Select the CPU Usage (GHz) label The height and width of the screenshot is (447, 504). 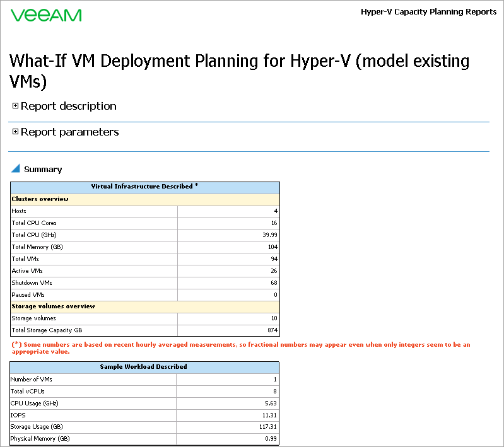(35, 403)
